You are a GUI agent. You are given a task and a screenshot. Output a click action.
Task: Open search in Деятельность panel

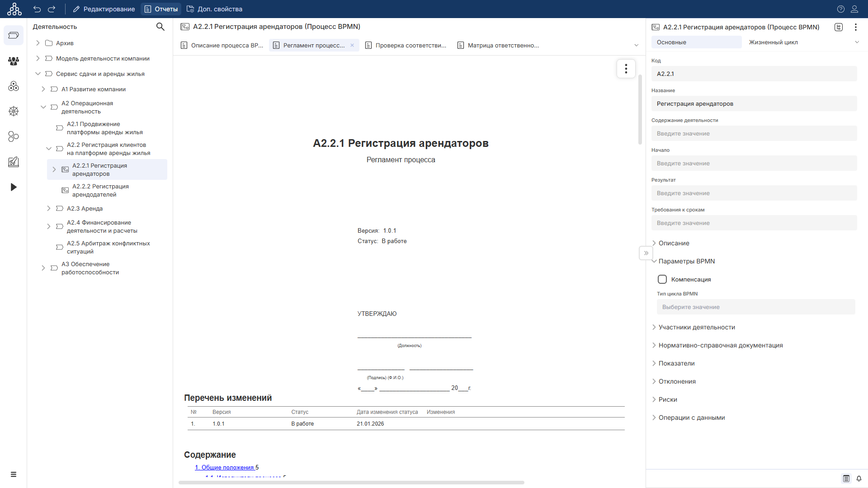click(160, 27)
